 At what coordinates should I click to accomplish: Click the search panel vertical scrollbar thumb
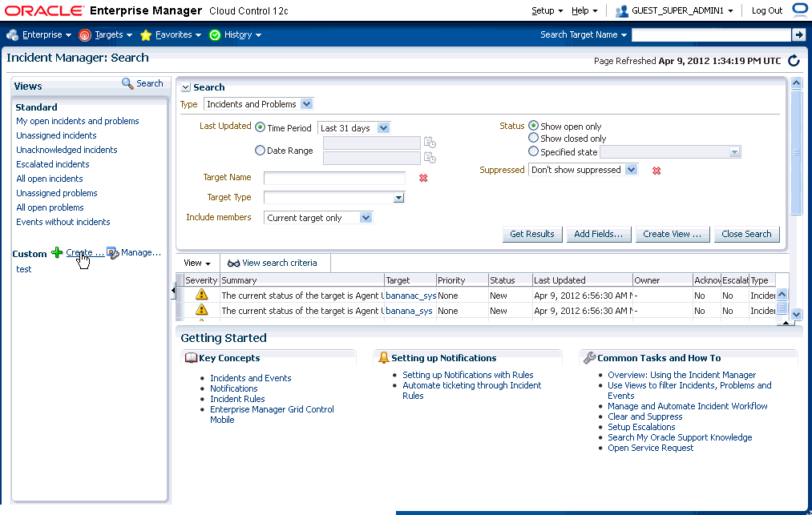click(x=797, y=152)
